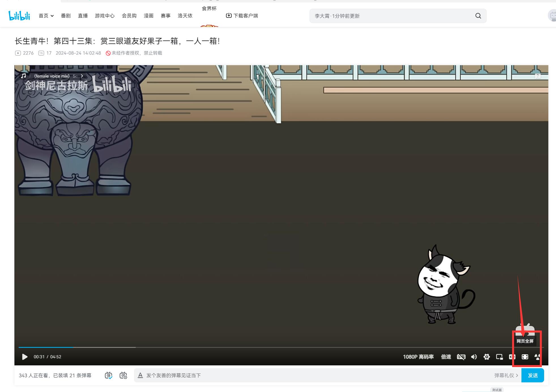
Task: Play the video
Action: [x=25, y=357]
